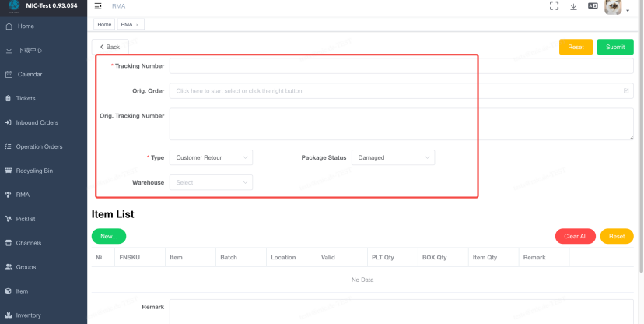The width and height of the screenshot is (644, 324).
Task: Open Calendar from the sidebar
Action: coord(30,75)
